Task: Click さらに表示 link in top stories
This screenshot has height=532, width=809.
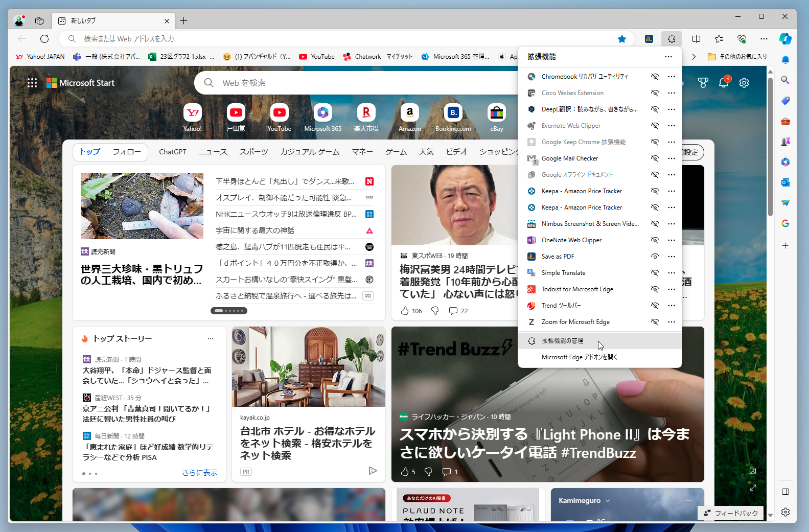Action: [x=199, y=473]
